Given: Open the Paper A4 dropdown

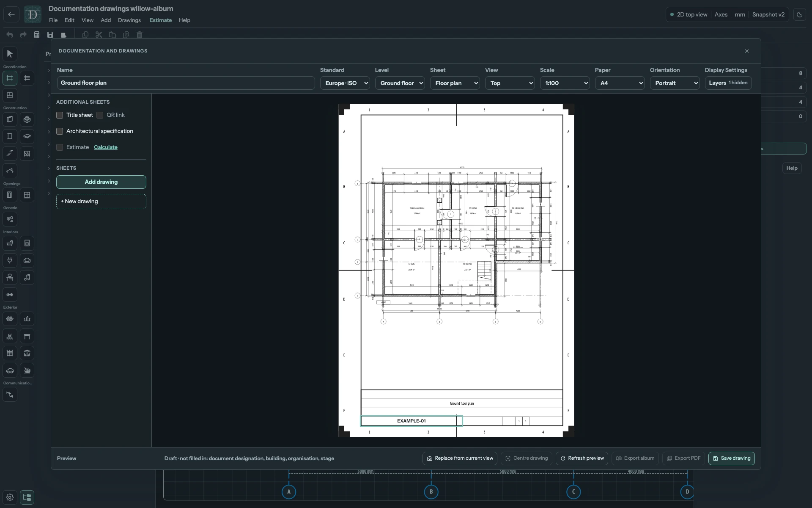Looking at the screenshot, I should [620, 83].
